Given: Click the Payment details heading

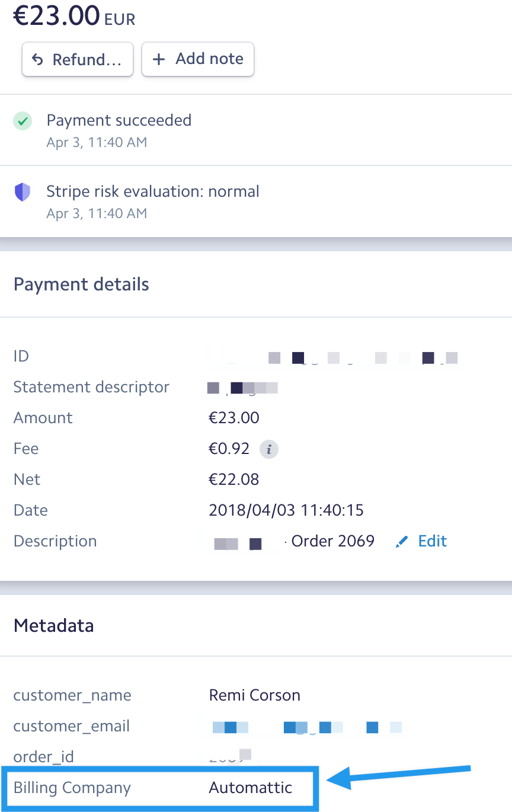Looking at the screenshot, I should [x=81, y=284].
